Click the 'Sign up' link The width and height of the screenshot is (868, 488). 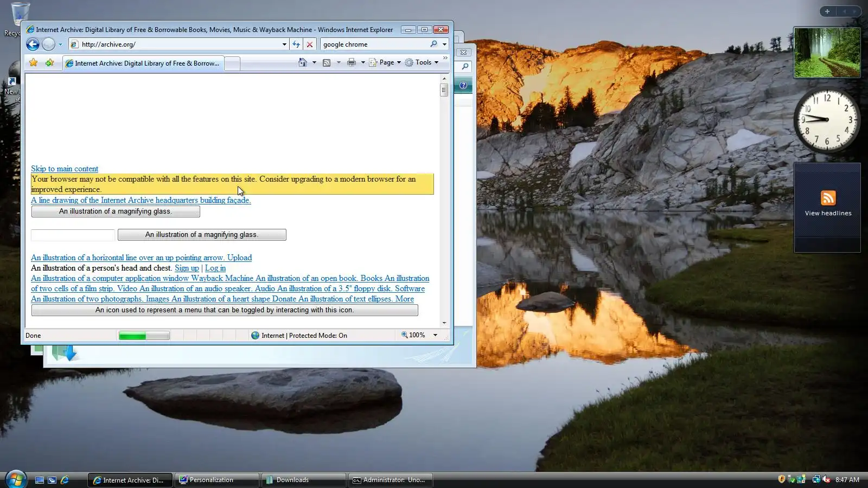tap(187, 268)
